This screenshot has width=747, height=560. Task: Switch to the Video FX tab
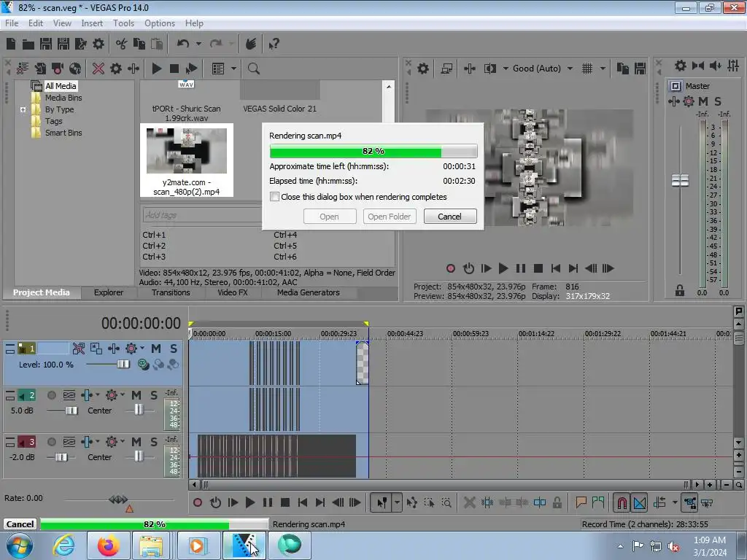coord(233,292)
